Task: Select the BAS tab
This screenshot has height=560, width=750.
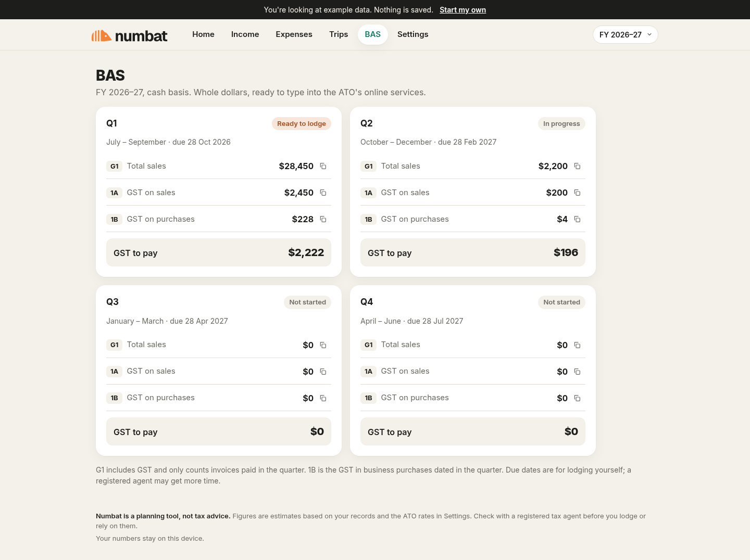Action: coord(372,34)
